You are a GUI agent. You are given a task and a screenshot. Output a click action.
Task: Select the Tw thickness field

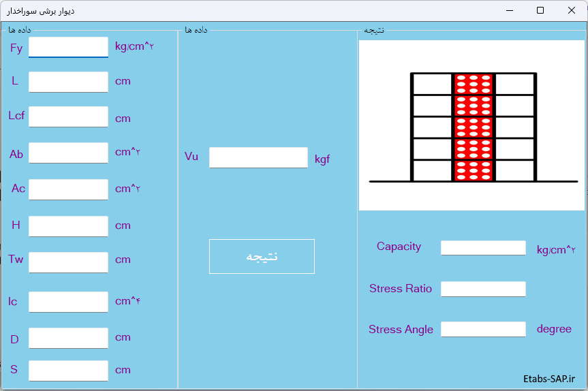68,262
